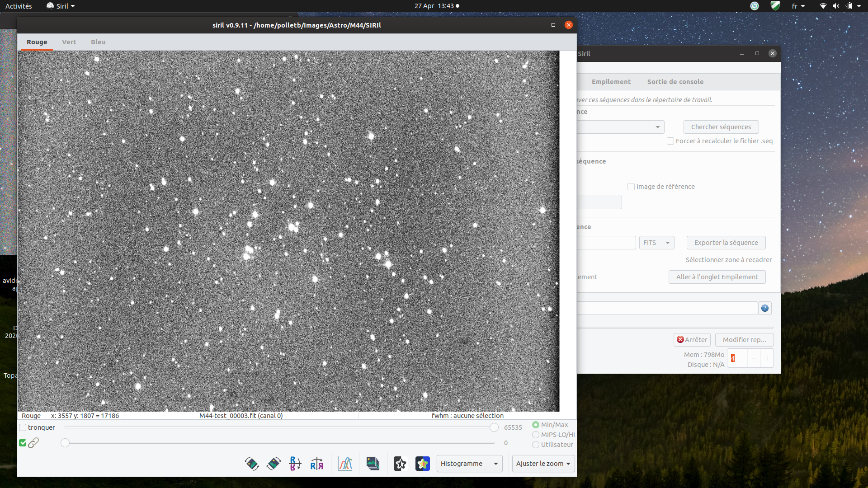
Task: Click the chain link slider icon
Action: pos(33,443)
